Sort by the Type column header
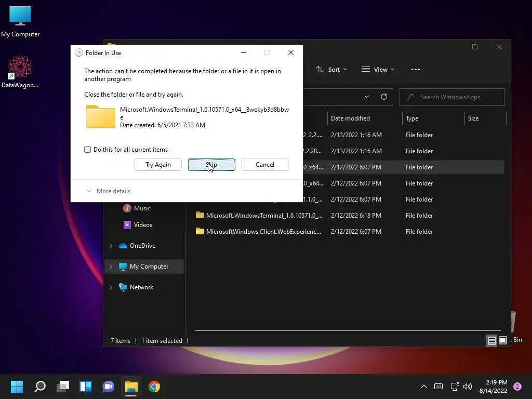The image size is (532, 399). (433, 118)
